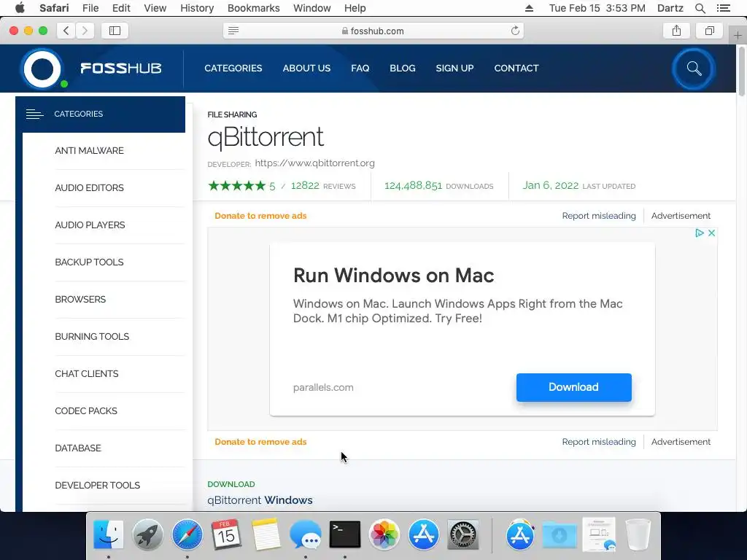This screenshot has height=560, width=747.
Task: Click the lower Report misleading link
Action: point(599,442)
